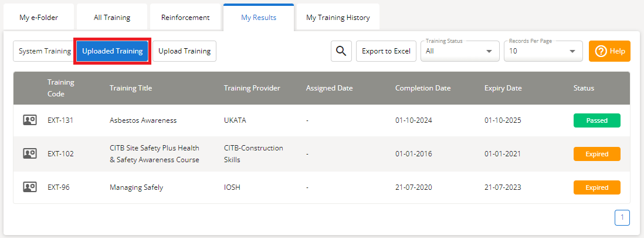Switch to the My e-Folder tab

click(39, 18)
